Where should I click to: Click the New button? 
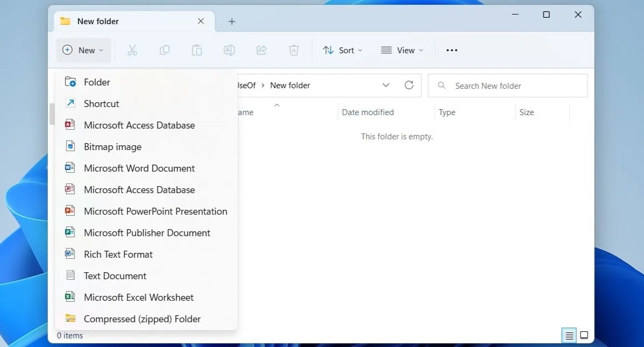83,50
